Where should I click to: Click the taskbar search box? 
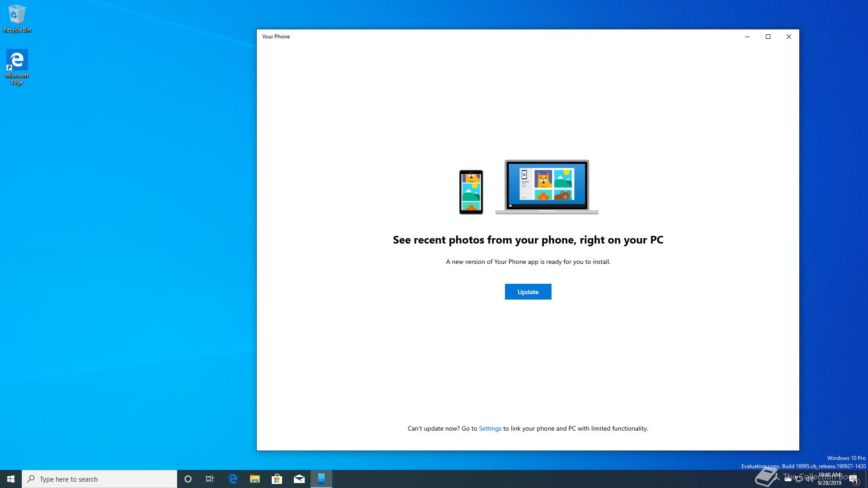point(99,479)
